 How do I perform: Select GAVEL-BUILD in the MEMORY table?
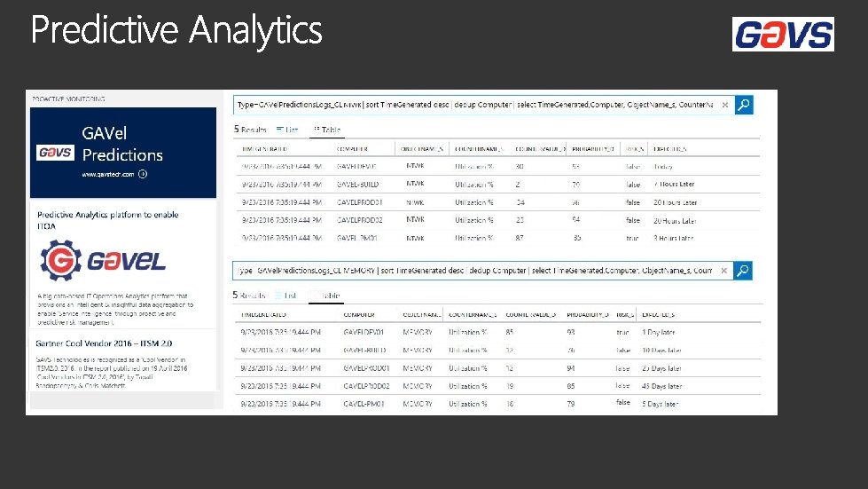coord(364,351)
